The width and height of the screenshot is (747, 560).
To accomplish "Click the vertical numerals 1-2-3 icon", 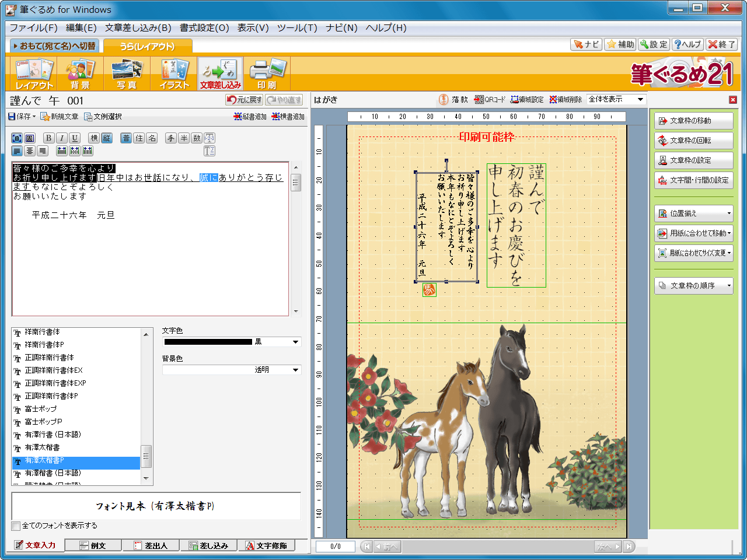I will tap(210, 138).
